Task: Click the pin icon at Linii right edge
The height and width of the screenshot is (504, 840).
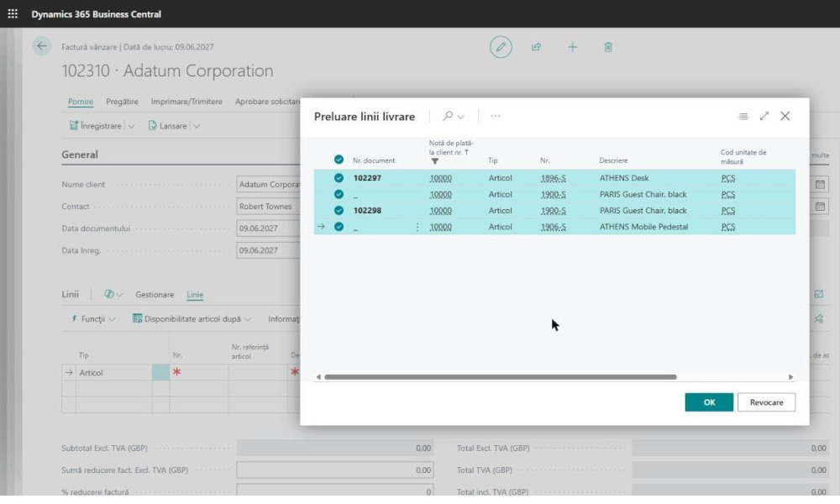Action: click(818, 318)
